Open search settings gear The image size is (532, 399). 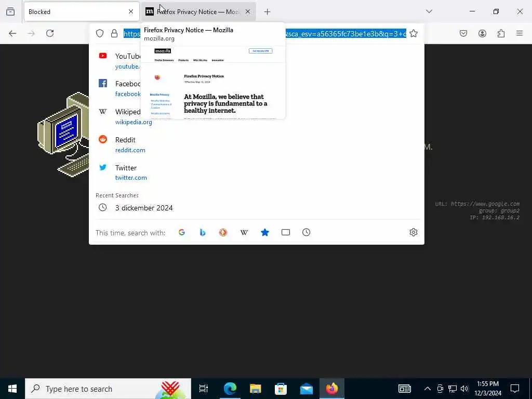tap(413, 232)
